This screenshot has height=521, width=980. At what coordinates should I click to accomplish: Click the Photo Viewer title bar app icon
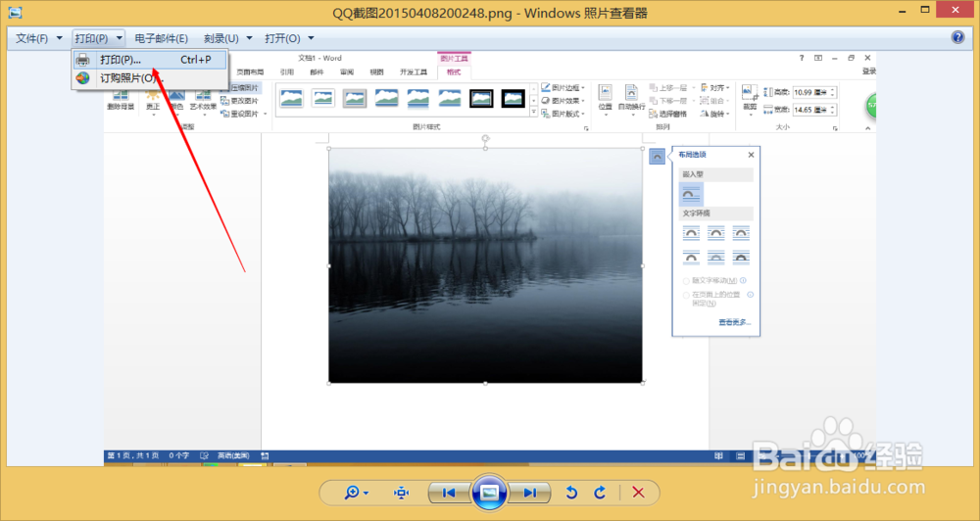pos(15,12)
